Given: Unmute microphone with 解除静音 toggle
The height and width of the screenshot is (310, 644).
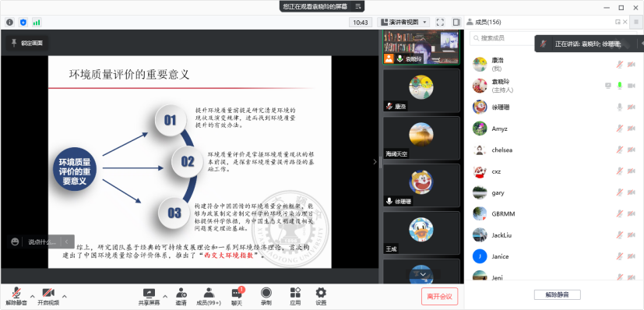Looking at the screenshot, I should [x=16, y=297].
